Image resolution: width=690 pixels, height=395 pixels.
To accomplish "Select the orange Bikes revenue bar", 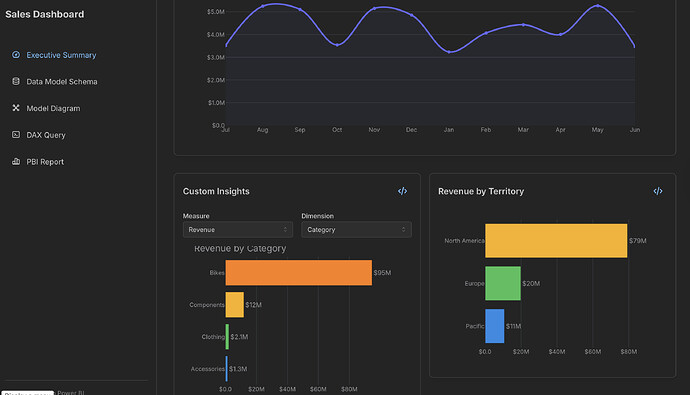I will 299,273.
